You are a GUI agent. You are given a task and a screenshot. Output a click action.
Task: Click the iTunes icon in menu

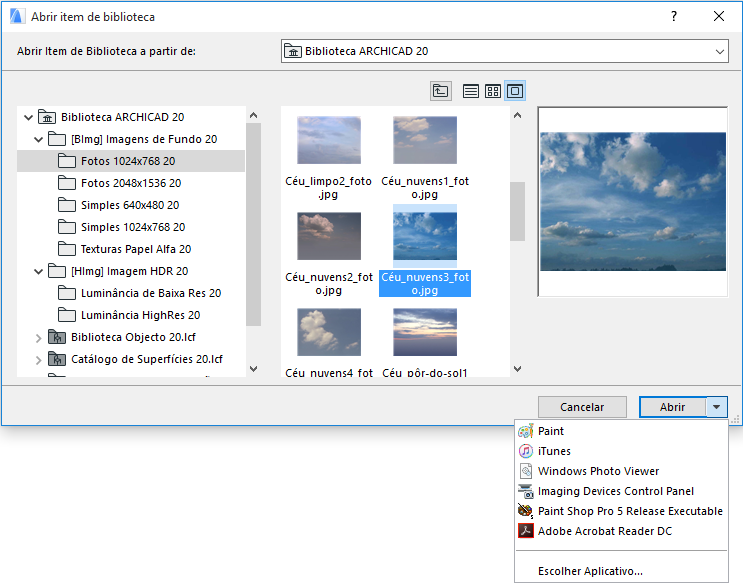526,451
